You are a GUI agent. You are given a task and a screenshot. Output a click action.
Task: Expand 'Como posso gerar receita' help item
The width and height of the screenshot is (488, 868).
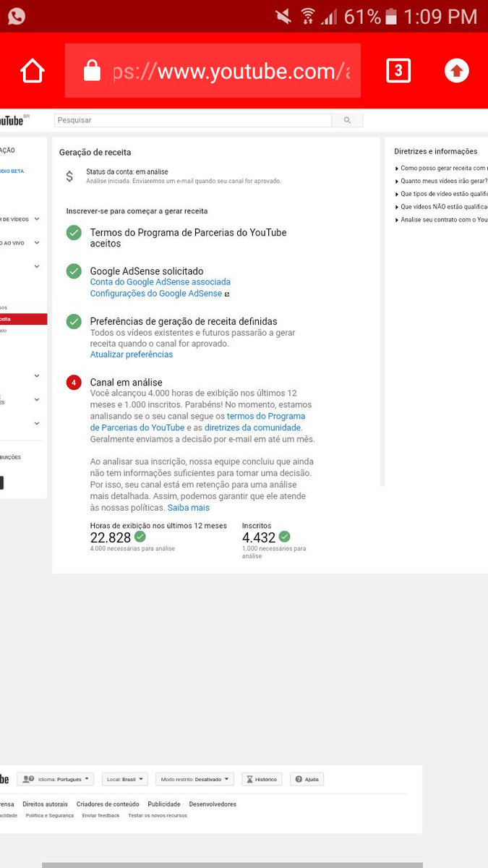(441, 168)
